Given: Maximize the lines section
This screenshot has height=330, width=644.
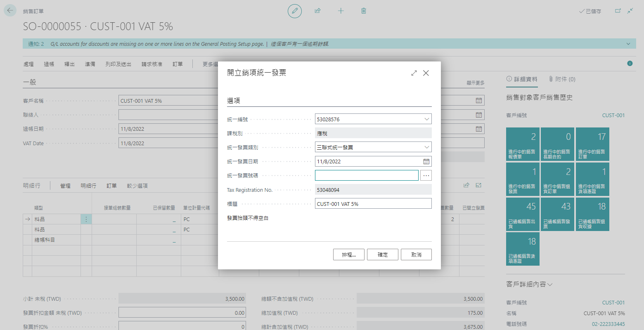Looking at the screenshot, I should pos(478,185).
